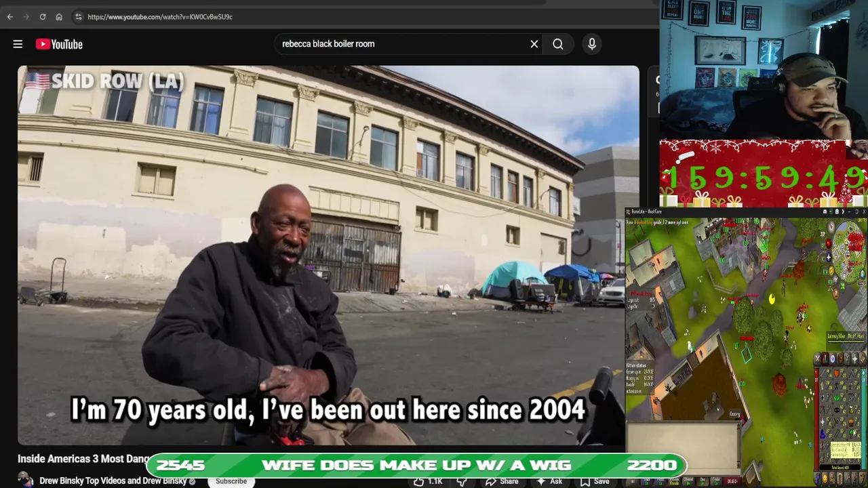Screen dimensions: 868x488
Task: Open the Worn Equipment tab
Action: pos(847,358)
